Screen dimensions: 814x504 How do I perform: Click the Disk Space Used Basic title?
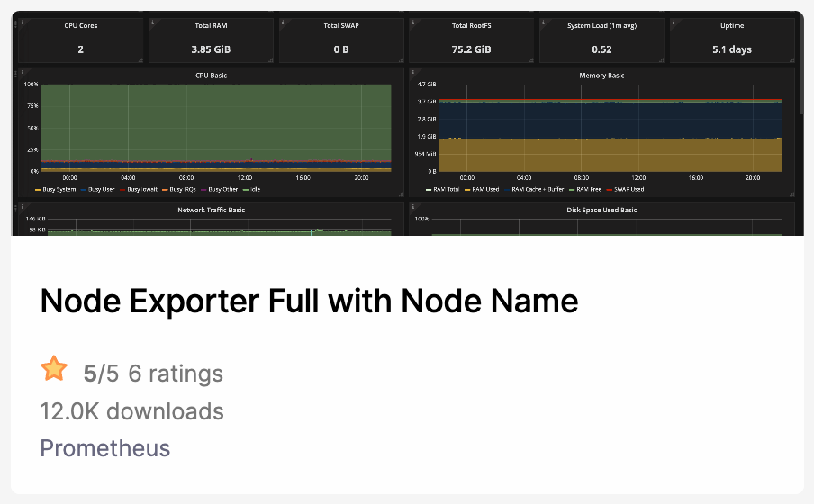[601, 211]
